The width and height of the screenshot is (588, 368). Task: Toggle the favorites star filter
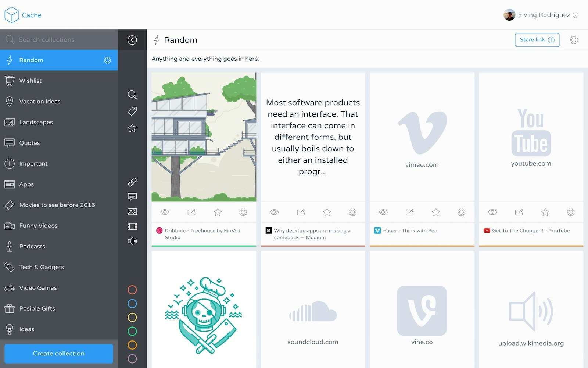pos(132,128)
